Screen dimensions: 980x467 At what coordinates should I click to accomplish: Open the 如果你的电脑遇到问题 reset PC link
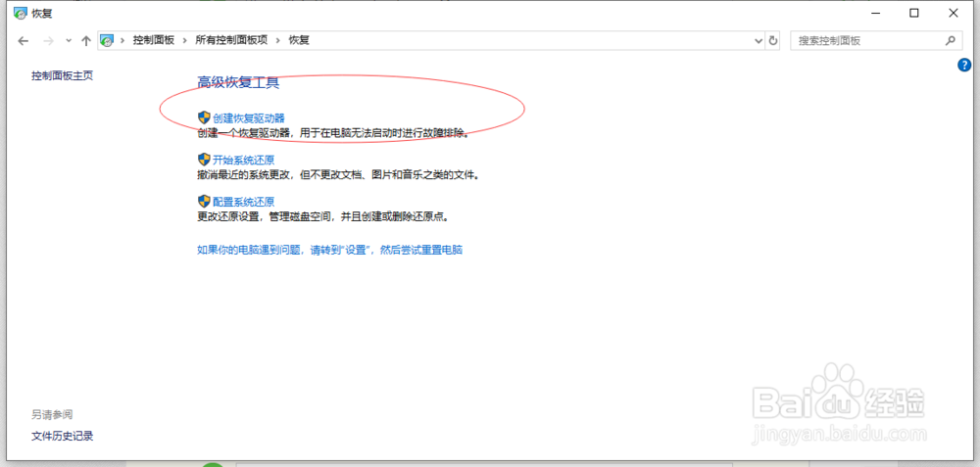click(x=330, y=250)
